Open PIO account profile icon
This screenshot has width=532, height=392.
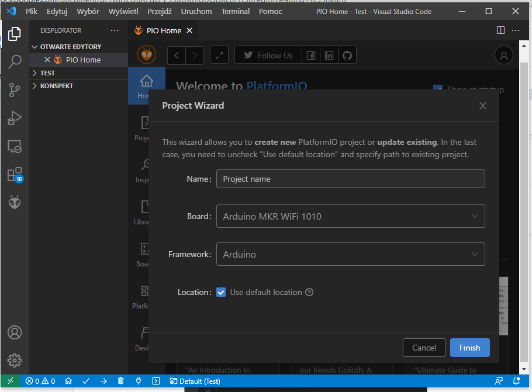coord(504,55)
